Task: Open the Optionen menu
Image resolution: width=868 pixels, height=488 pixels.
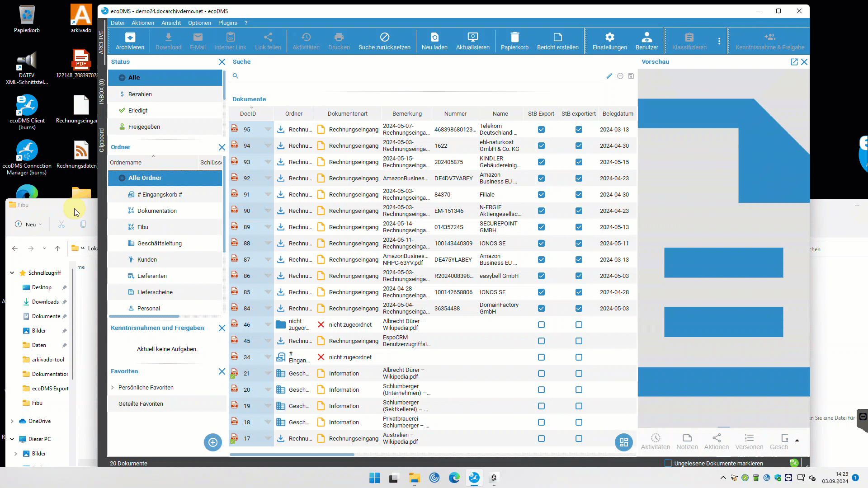Action: click(x=199, y=23)
